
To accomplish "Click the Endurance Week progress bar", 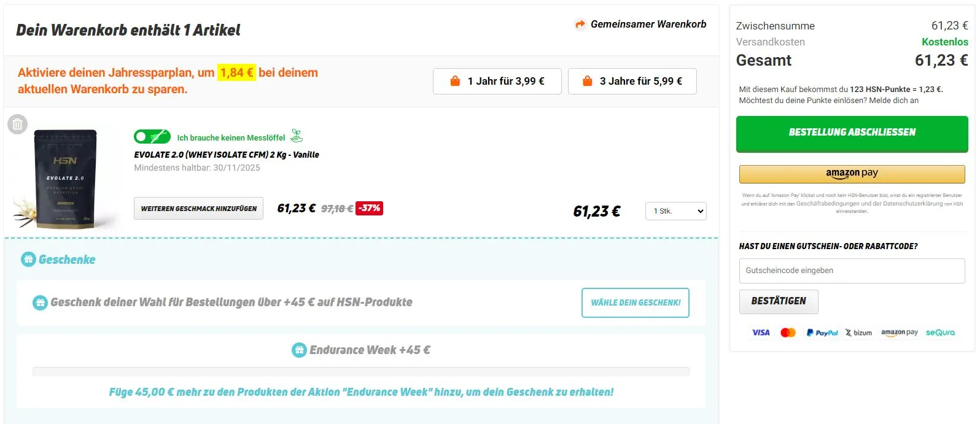I will tap(360, 371).
